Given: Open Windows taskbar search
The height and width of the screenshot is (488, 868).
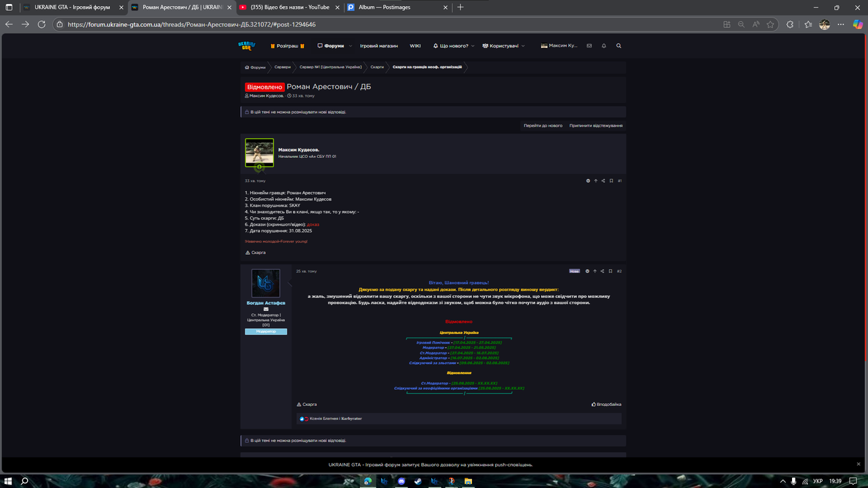Looking at the screenshot, I should click(x=24, y=481).
